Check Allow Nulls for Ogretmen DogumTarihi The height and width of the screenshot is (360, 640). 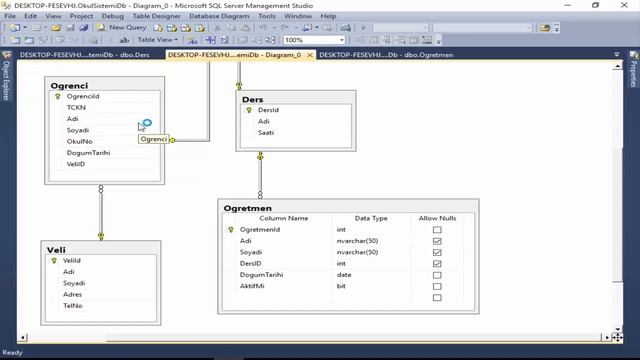pos(437,275)
